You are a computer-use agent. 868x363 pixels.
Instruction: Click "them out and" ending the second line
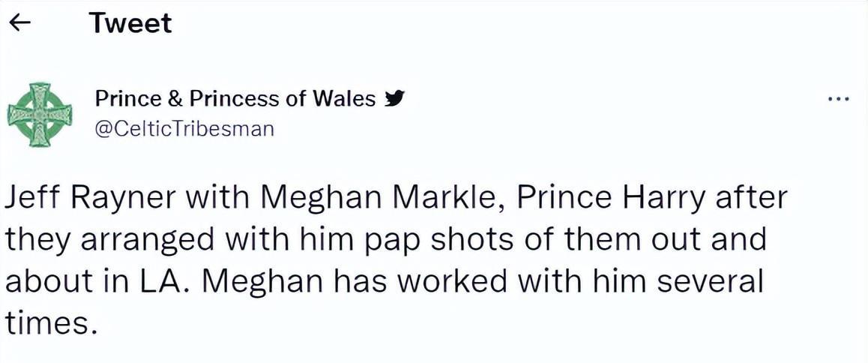pos(671,238)
